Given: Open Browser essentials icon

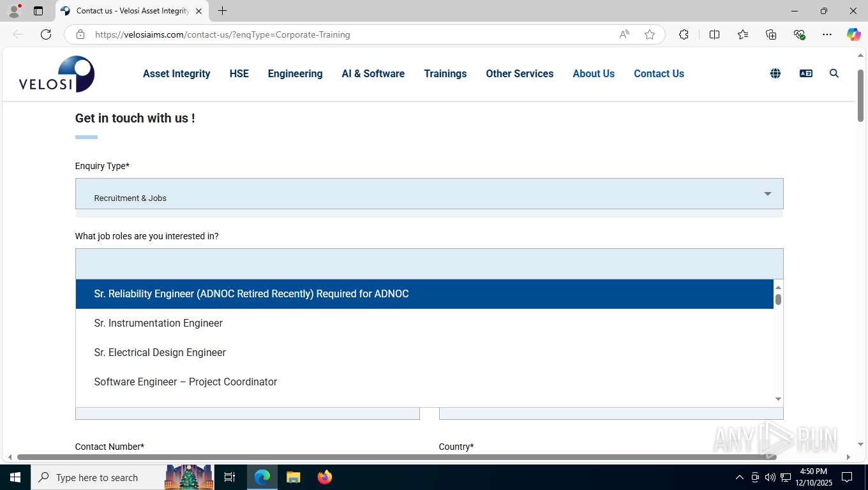Looking at the screenshot, I should click(x=799, y=34).
